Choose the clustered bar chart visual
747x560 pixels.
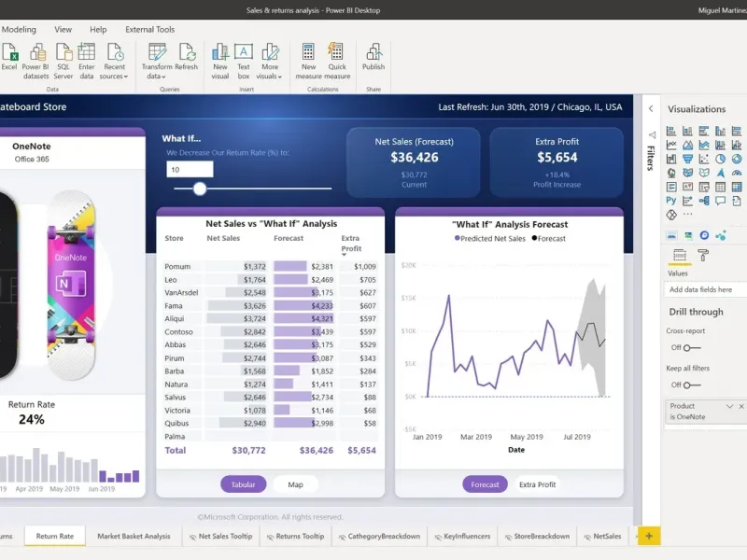pyautogui.click(x=704, y=131)
